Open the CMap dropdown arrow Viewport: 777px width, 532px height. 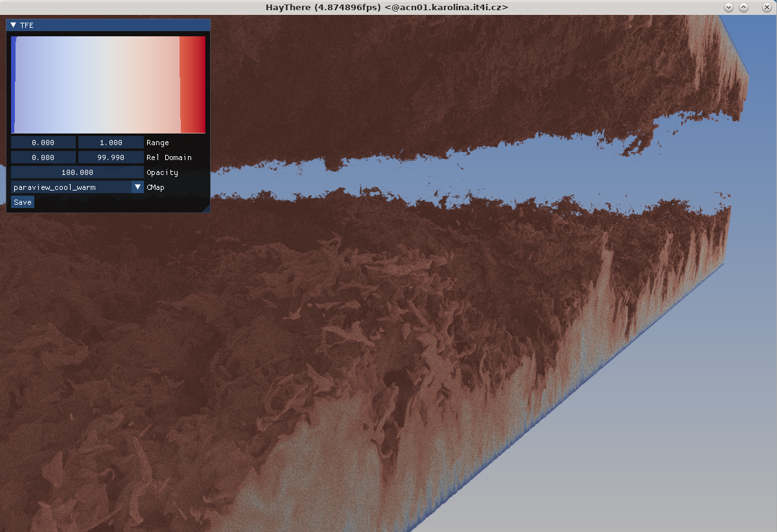pos(137,187)
